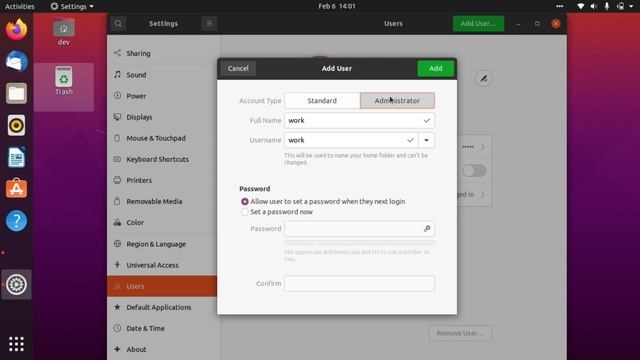Image resolution: width=640 pixels, height=360 pixels.
Task: Click the three-dots indicator in top bar
Action: click(560, 6)
